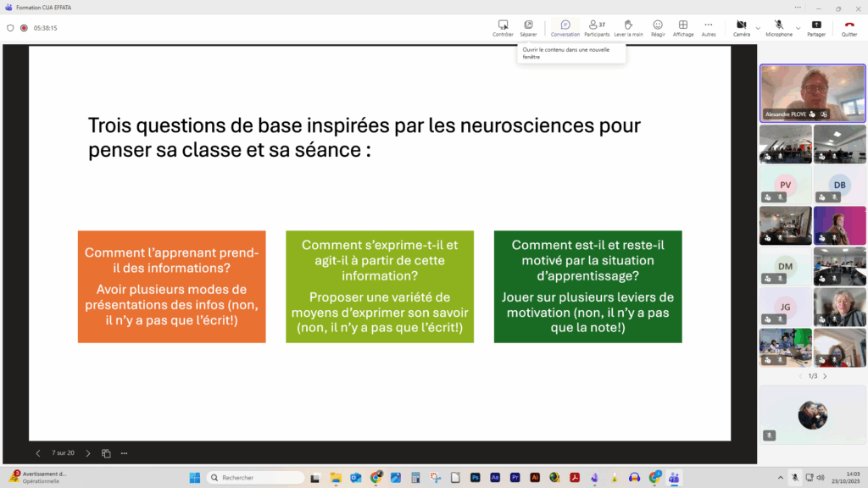Viewport: 868px width, 488px height.
Task: Share screen using Partager
Action: click(x=816, y=28)
